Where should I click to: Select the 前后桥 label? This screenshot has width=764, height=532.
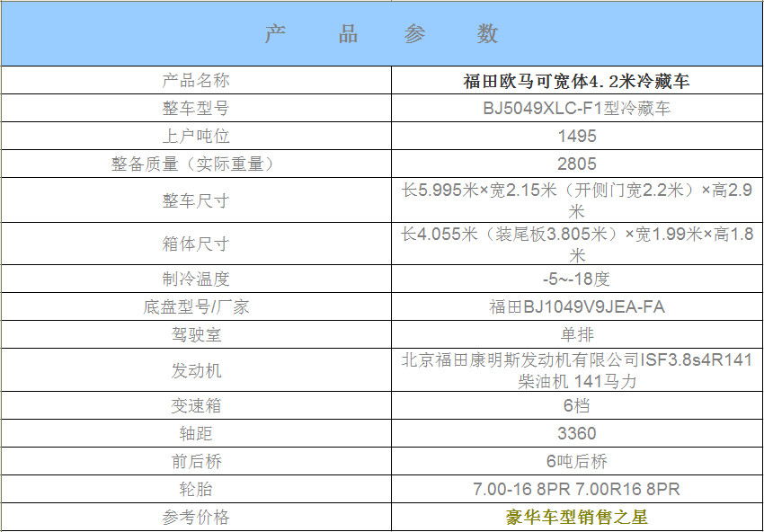pyautogui.click(x=196, y=461)
